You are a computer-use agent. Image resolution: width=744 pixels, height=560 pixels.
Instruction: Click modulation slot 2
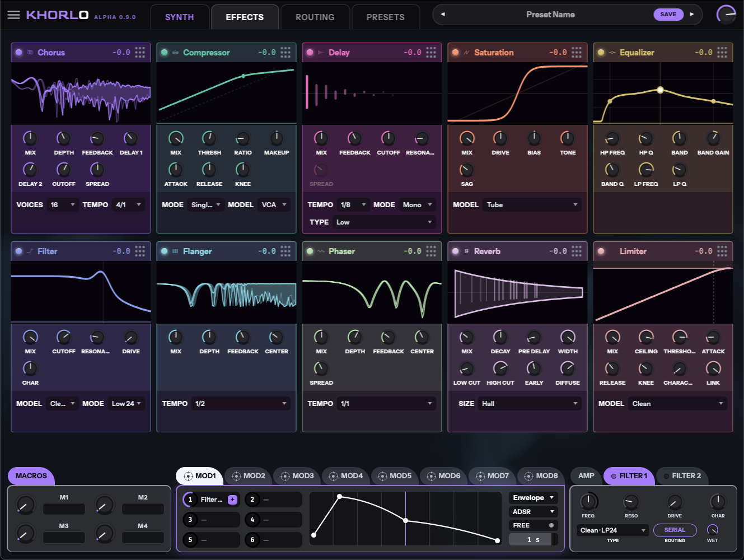[x=273, y=500]
